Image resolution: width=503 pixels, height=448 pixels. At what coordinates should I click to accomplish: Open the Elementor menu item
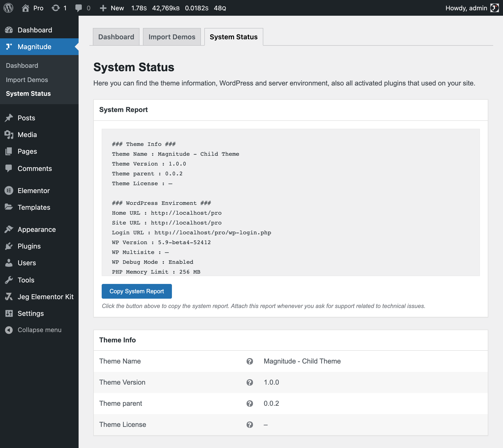pyautogui.click(x=33, y=191)
